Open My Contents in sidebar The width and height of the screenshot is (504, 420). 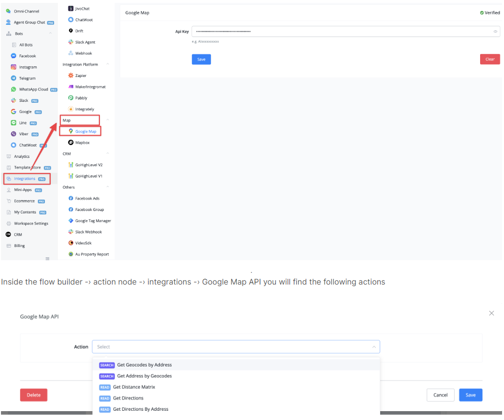tap(26, 212)
